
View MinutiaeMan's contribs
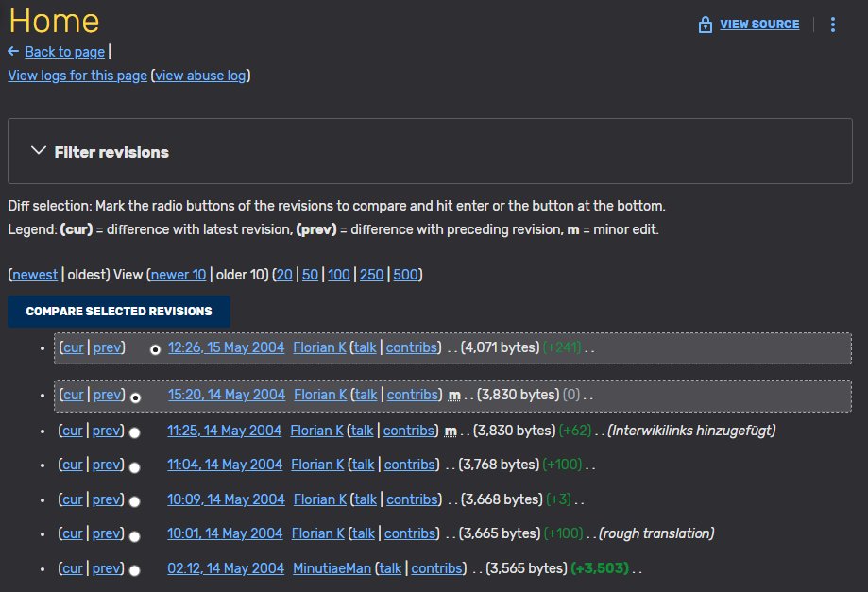pos(436,568)
